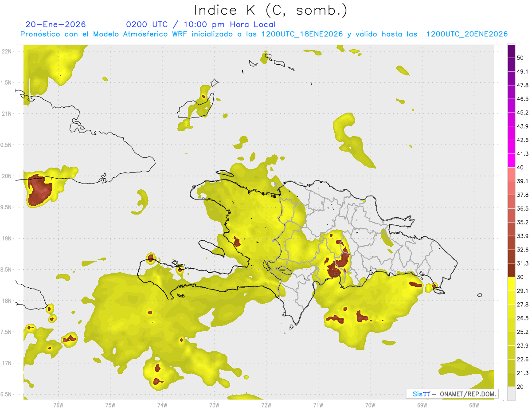Screen dimensions: 532x411
Task: Click the "41.3" value on the color scale
Action: click(x=523, y=154)
